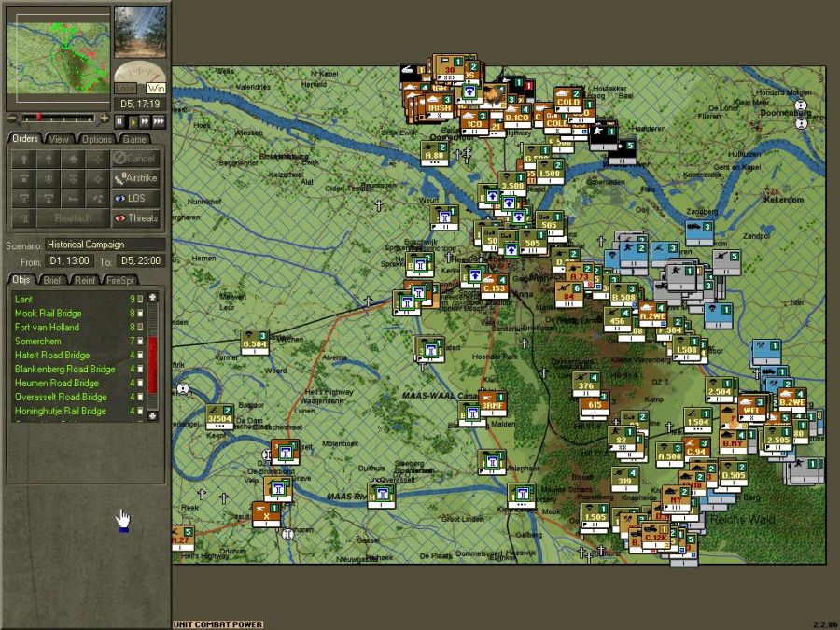
Task: Click the From date field
Action: (x=70, y=261)
